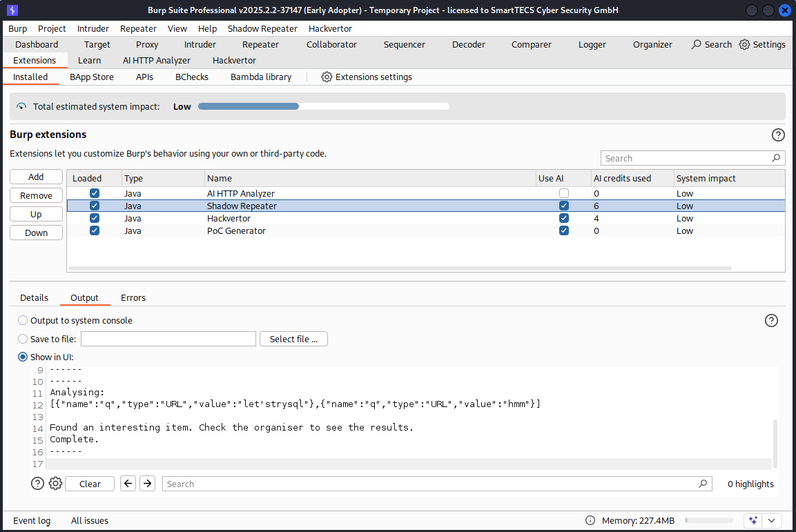Image resolution: width=796 pixels, height=532 pixels.
Task: Click help icon left of Clear button
Action: pyautogui.click(x=37, y=484)
